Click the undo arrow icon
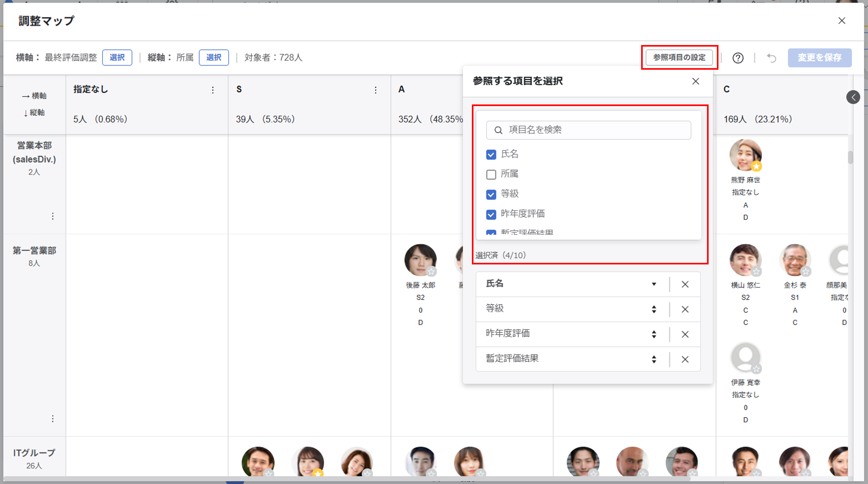This screenshot has width=868, height=484. (x=771, y=58)
